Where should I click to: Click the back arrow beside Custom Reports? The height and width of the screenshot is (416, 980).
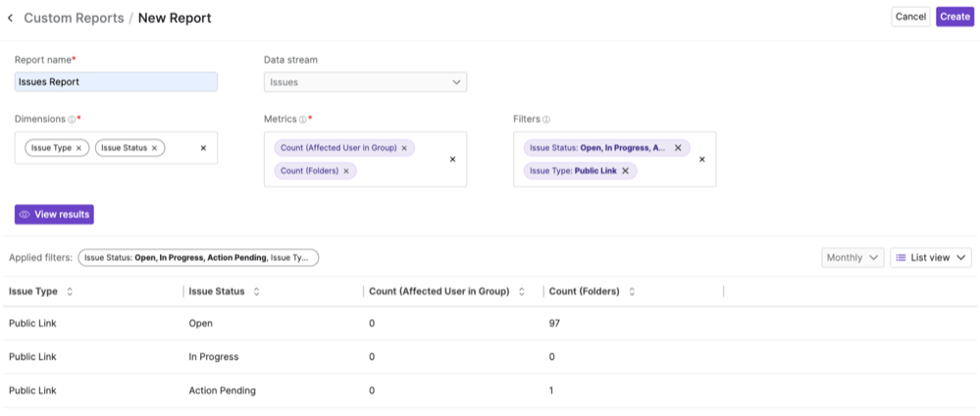11,18
